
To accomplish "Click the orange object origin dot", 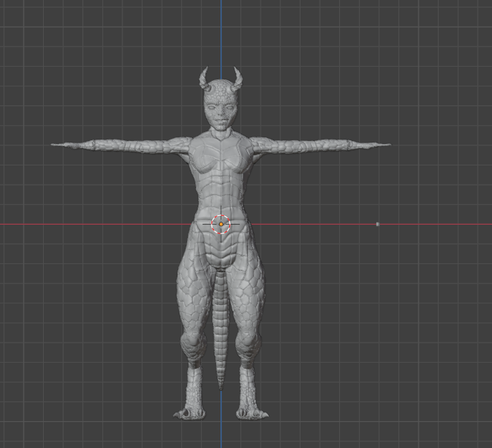I will 221,224.
